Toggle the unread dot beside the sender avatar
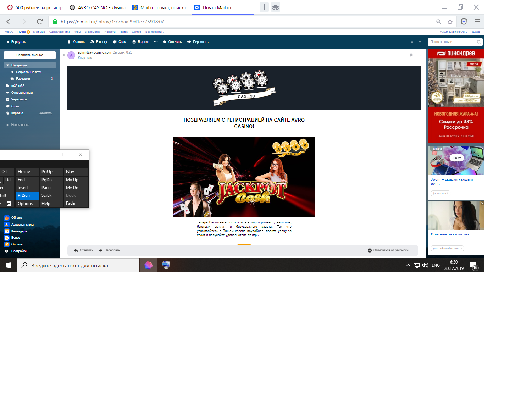The width and height of the screenshot is (532, 399). [63, 55]
